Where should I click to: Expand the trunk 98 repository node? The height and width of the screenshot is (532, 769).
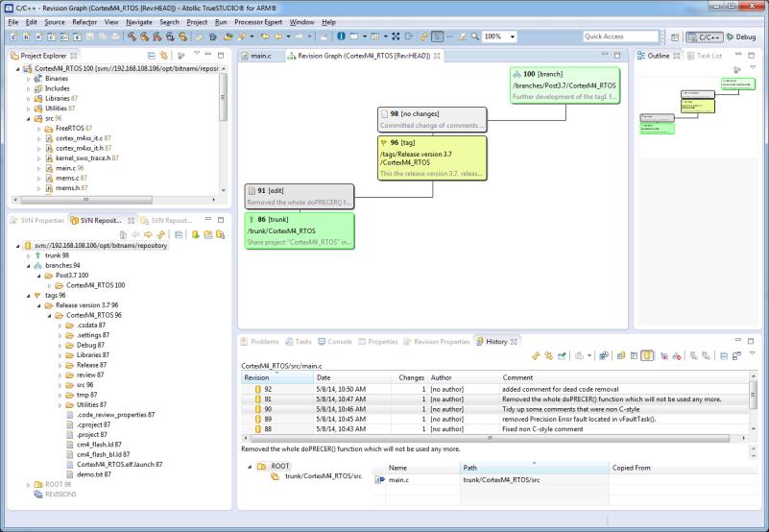[29, 256]
